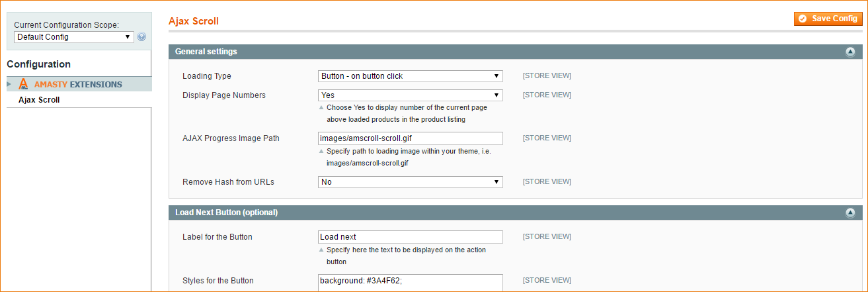The width and height of the screenshot is (868, 292).
Task: Click the small triangle beside Amasty Extensions
Action: [9, 84]
